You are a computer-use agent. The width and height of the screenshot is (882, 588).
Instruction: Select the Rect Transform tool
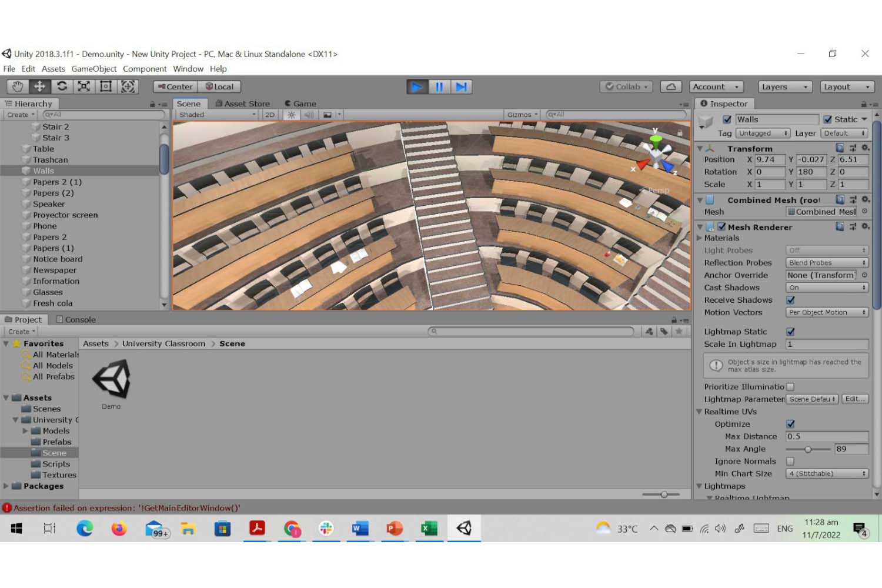[106, 86]
